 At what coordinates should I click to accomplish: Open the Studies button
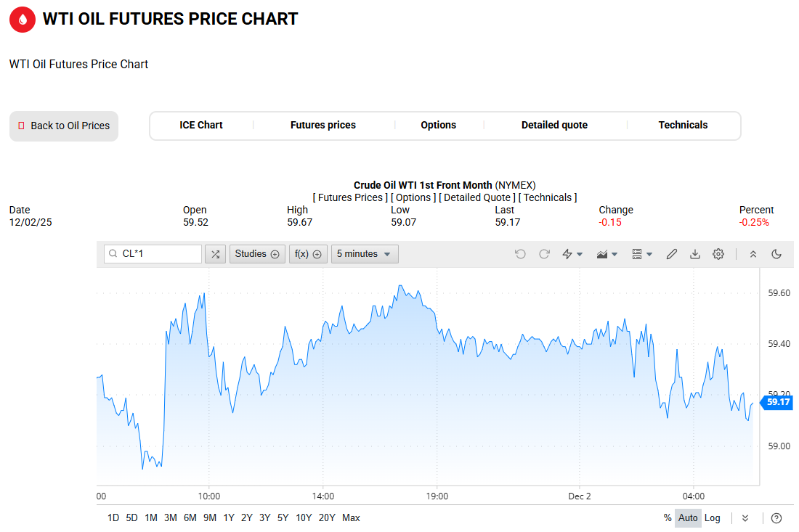coord(257,254)
